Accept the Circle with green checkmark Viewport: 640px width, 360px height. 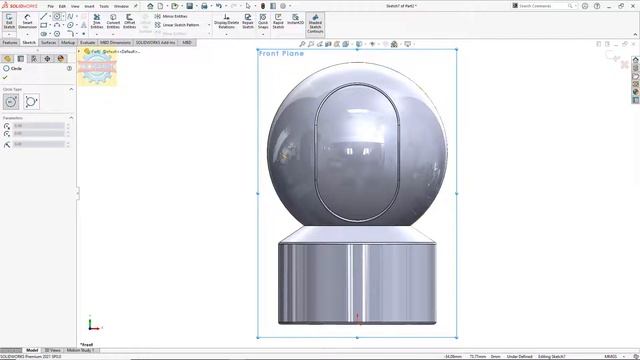pos(5,77)
